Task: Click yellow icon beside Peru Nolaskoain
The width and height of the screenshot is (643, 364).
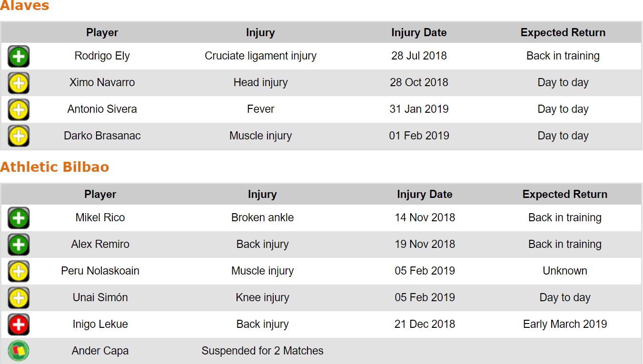Action: 19,271
